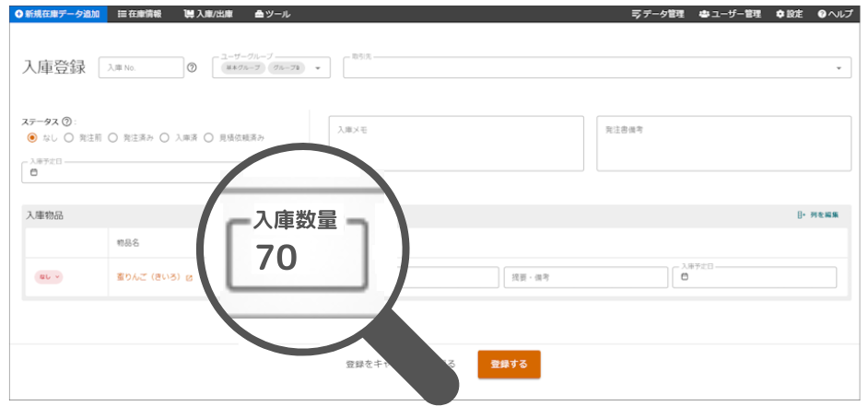
Task: Open ユーザー管理 in the top bar
Action: [x=730, y=15]
